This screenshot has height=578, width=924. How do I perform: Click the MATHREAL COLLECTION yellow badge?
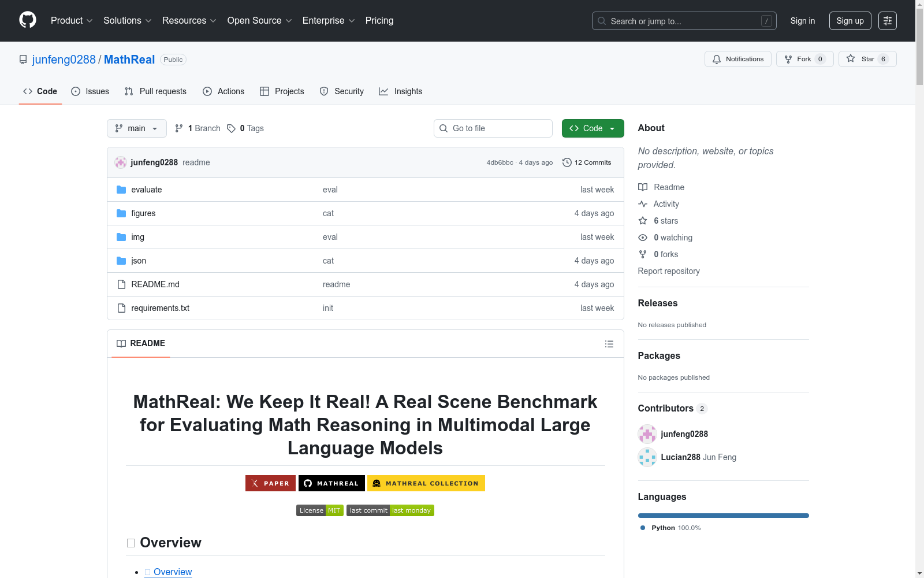coord(426,483)
